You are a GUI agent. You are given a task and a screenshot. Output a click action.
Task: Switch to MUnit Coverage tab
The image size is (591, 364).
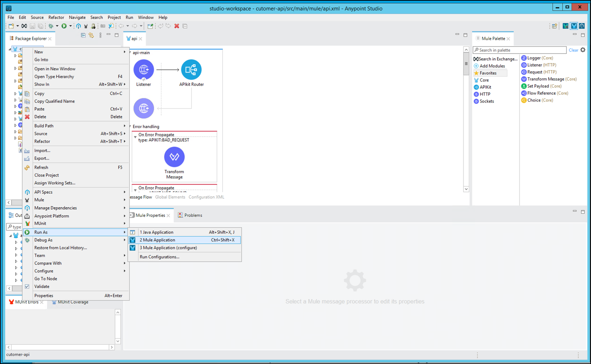(70, 302)
